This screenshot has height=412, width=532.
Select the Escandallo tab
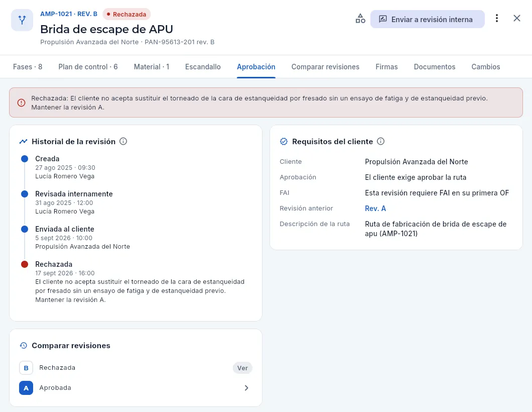203,67
